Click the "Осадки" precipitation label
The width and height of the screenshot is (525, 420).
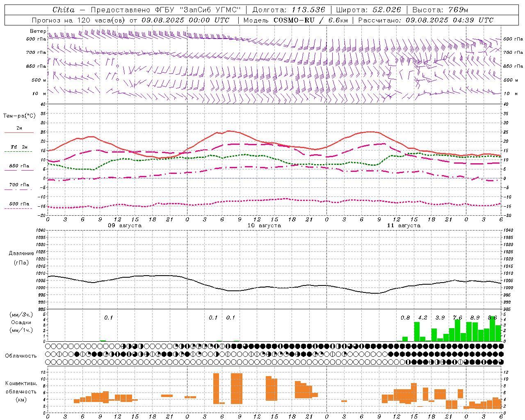click(21, 322)
